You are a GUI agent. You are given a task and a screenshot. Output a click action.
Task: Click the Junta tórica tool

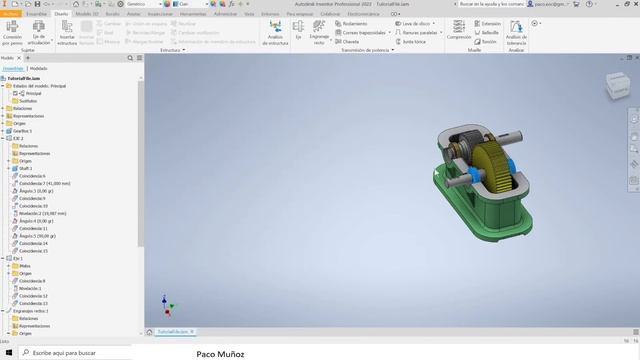[x=410, y=42]
